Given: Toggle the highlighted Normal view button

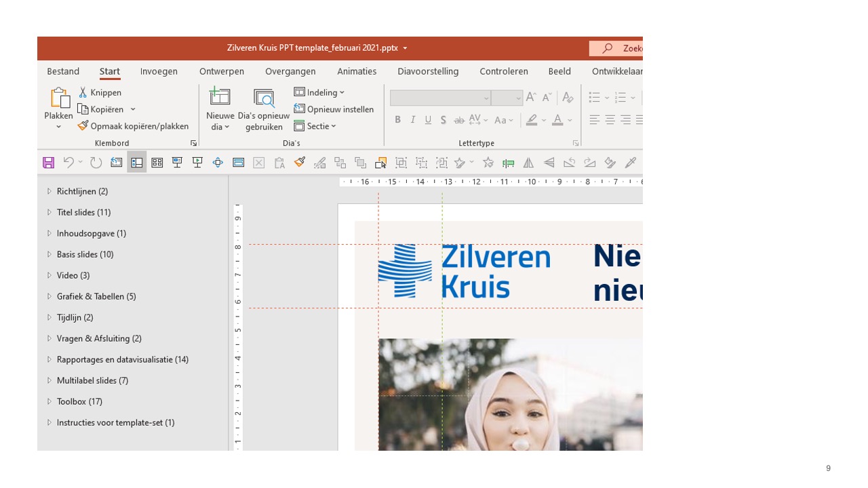Looking at the screenshot, I should (136, 163).
